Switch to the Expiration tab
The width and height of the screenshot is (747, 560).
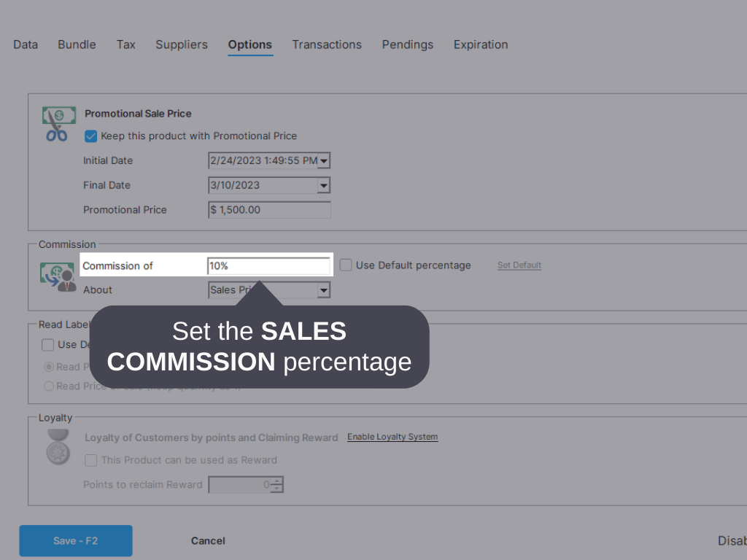pyautogui.click(x=481, y=44)
